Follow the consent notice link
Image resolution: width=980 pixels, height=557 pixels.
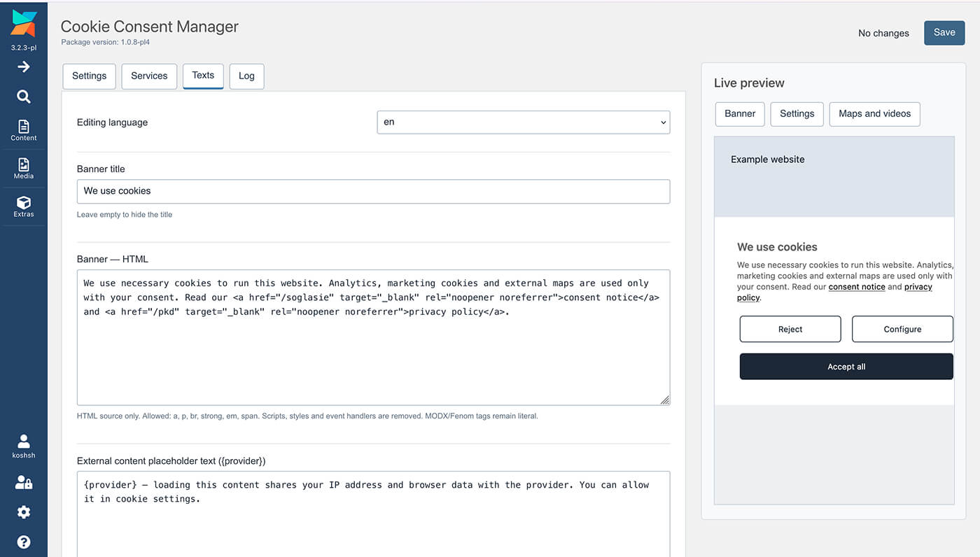pyautogui.click(x=857, y=287)
